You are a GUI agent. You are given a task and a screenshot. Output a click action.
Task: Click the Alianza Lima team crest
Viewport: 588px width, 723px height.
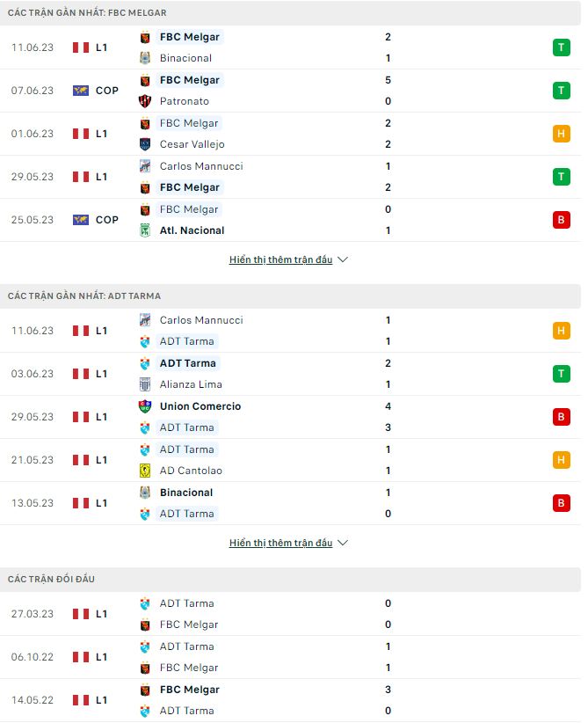(146, 384)
